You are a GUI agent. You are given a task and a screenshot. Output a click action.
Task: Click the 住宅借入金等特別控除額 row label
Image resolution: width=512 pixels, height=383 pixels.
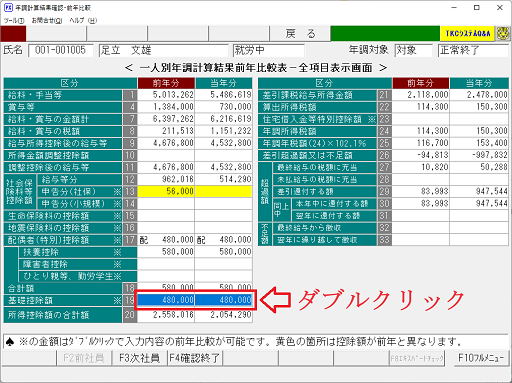tap(317, 119)
